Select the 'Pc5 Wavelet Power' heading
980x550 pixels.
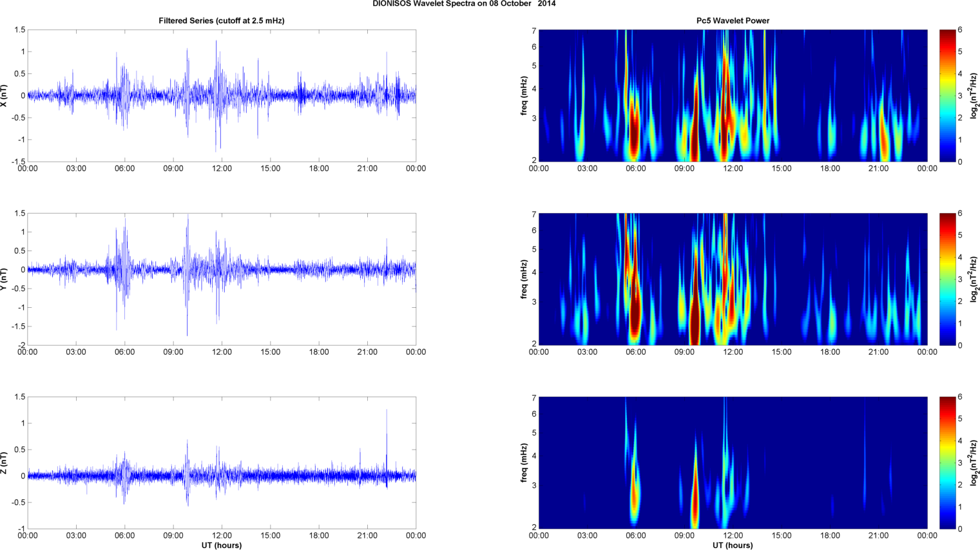(x=733, y=21)
